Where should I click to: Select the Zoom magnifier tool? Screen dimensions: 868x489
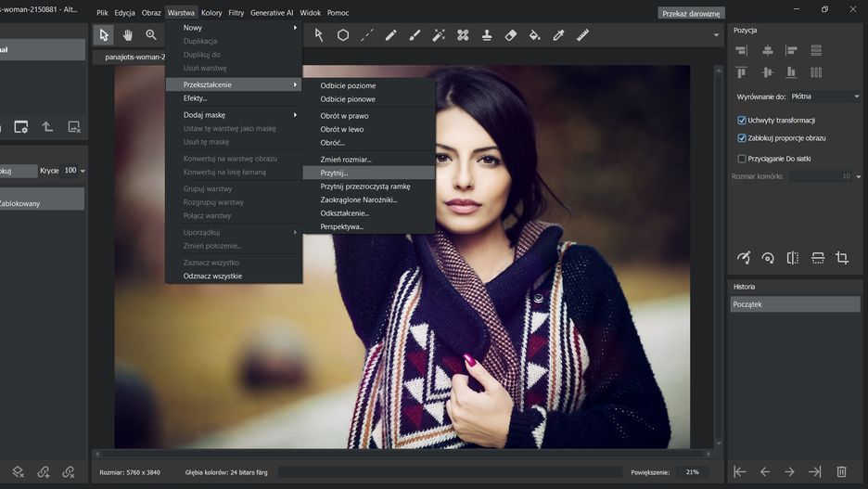(151, 35)
